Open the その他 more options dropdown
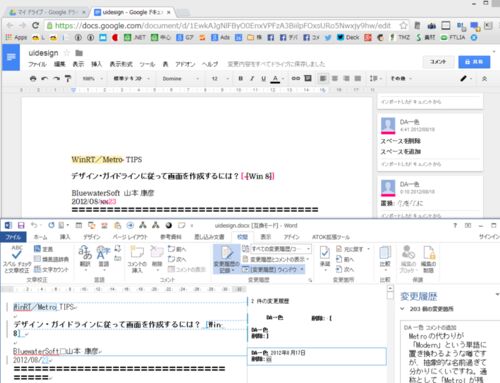The width and height of the screenshot is (500, 383). click(x=401, y=78)
